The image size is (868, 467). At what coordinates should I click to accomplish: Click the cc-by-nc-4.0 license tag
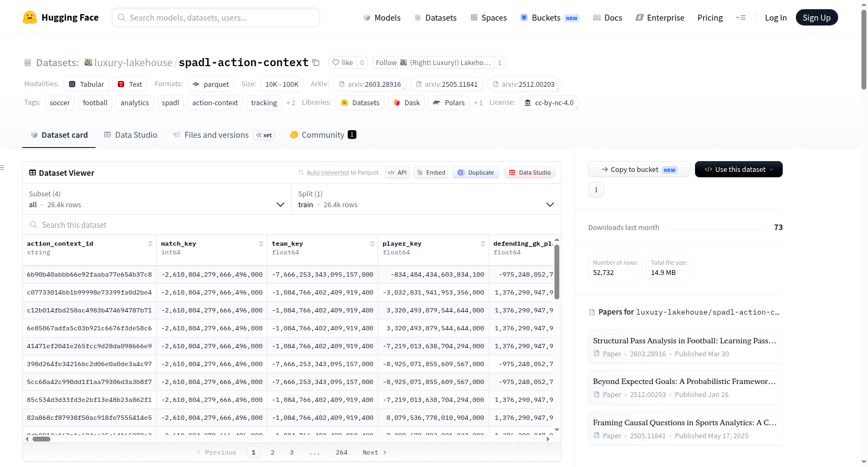point(549,103)
